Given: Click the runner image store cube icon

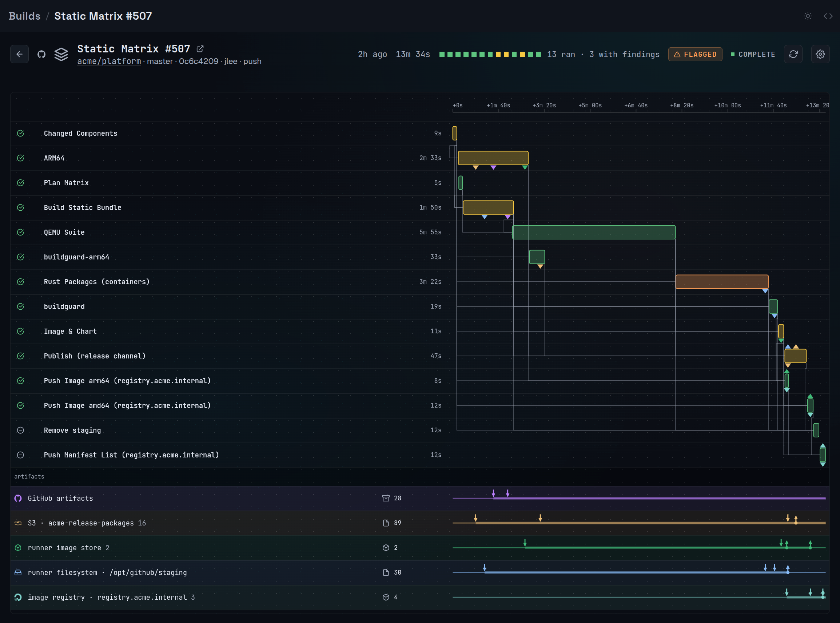Looking at the screenshot, I should coord(18,548).
